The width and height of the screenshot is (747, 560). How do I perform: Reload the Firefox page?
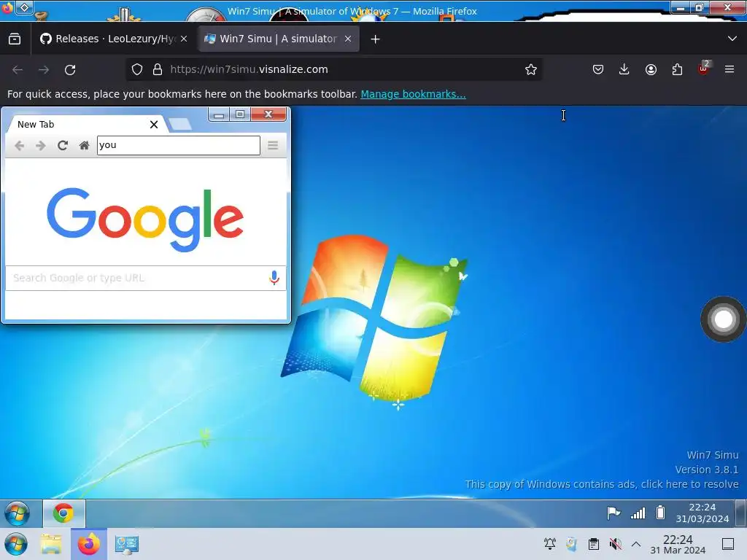coord(70,70)
